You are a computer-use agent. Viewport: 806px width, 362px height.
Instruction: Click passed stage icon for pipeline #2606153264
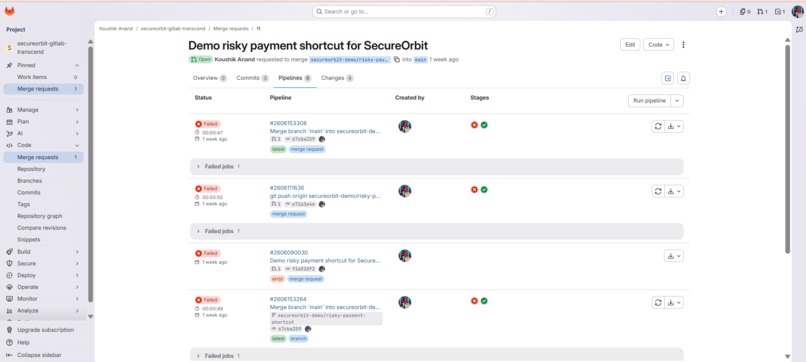484,301
